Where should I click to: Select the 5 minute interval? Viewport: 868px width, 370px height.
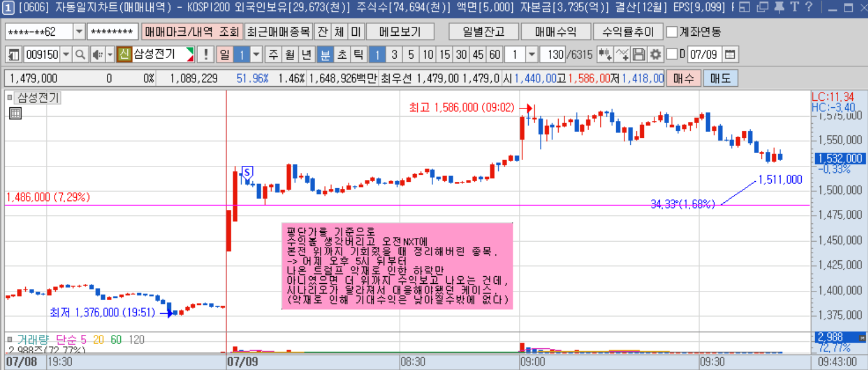[x=411, y=55]
